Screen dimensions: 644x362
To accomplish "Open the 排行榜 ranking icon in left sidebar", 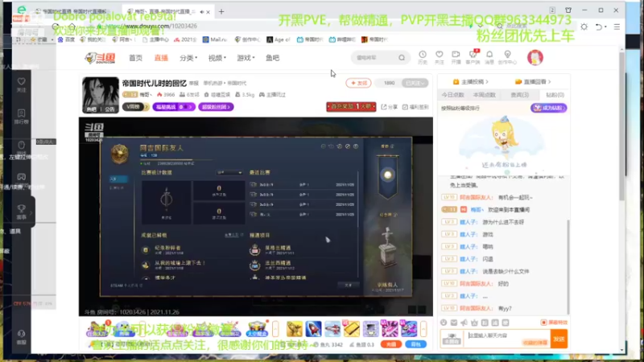I will click(22, 116).
